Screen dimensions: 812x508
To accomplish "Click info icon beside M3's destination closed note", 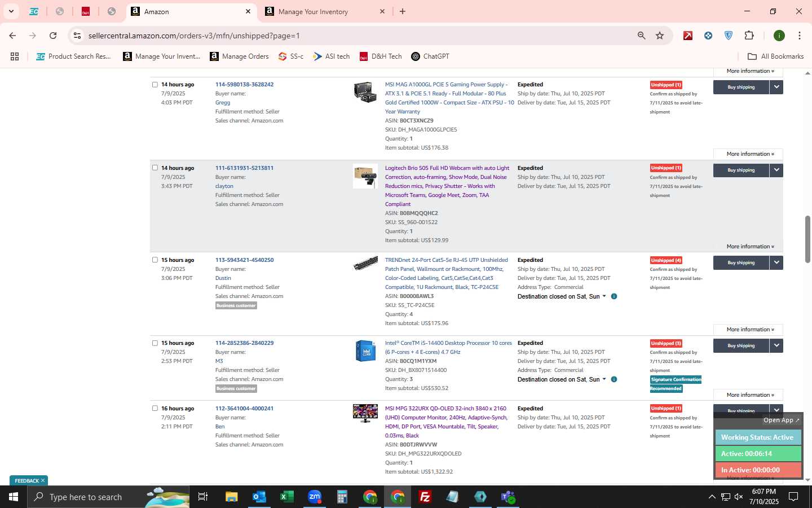I will (x=614, y=379).
